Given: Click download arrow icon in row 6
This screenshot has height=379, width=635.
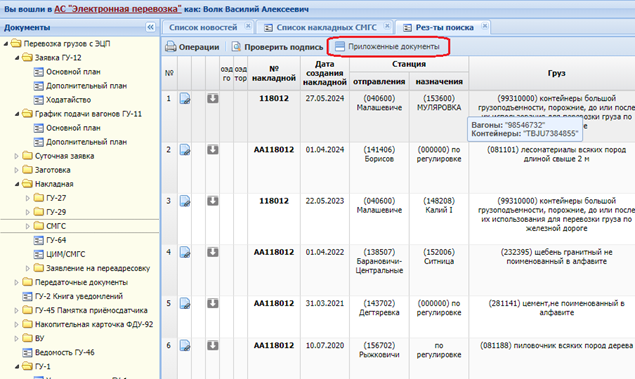Looking at the screenshot, I should coord(213,345).
